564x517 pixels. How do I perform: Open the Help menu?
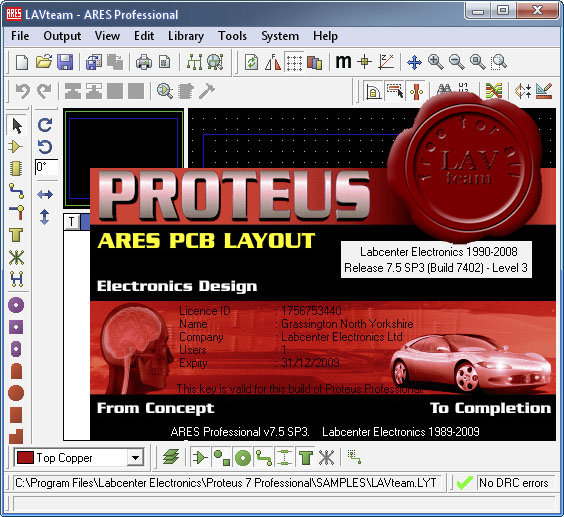pos(325,36)
